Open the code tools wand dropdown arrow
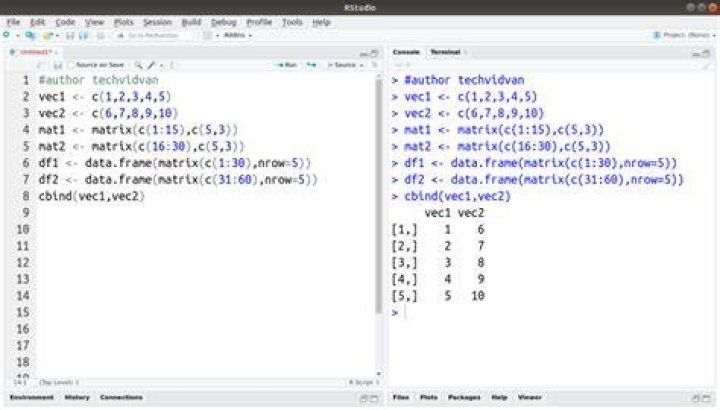Screen dimensions: 720x410 click(161, 66)
